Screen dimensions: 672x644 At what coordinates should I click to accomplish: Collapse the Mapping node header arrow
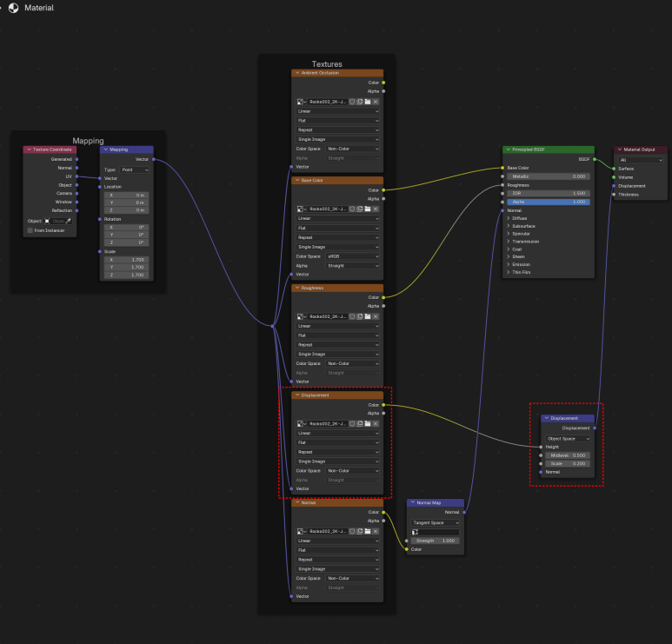coord(106,149)
